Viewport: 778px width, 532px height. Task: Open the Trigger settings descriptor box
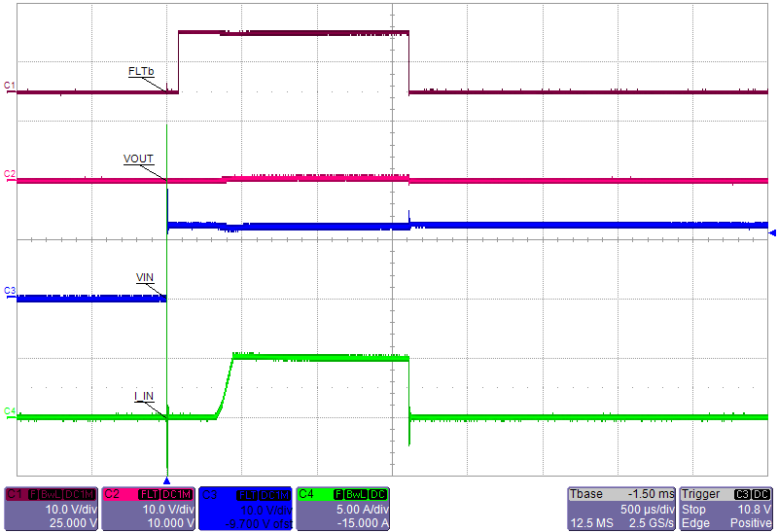(726, 508)
